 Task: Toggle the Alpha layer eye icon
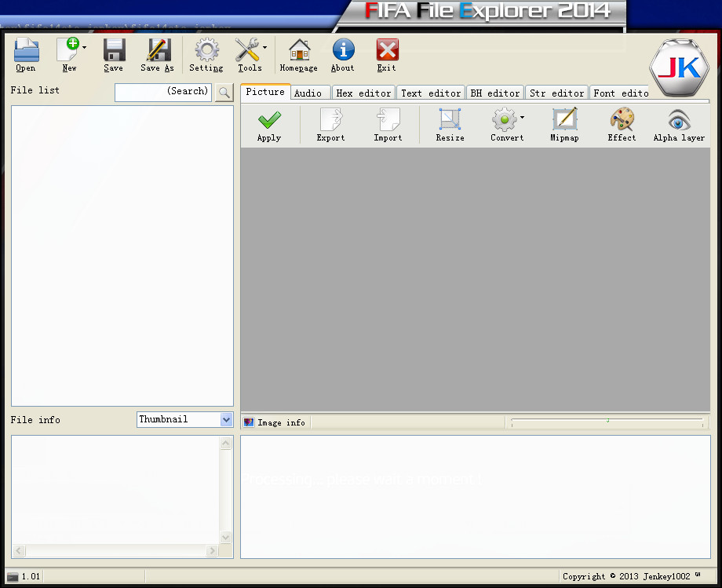point(679,119)
